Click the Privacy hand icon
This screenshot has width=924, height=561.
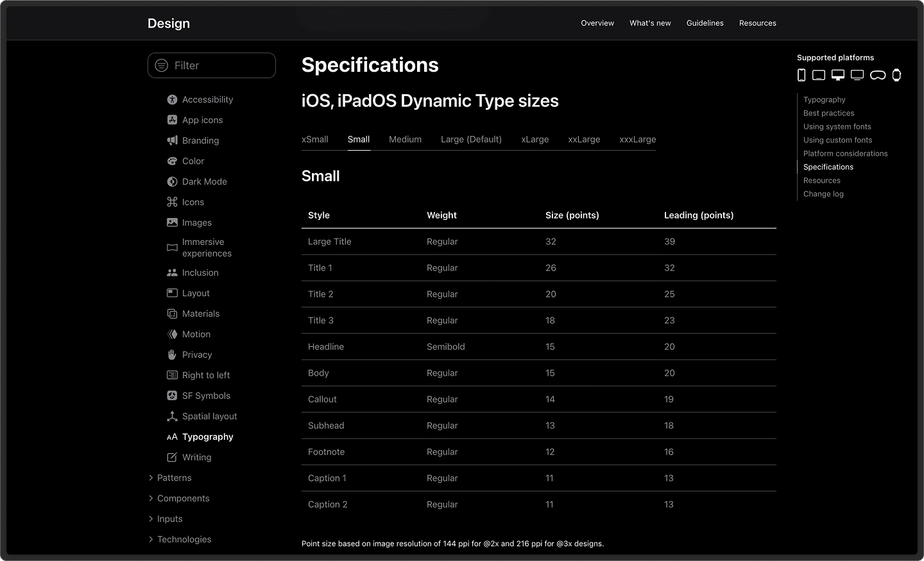tap(172, 355)
